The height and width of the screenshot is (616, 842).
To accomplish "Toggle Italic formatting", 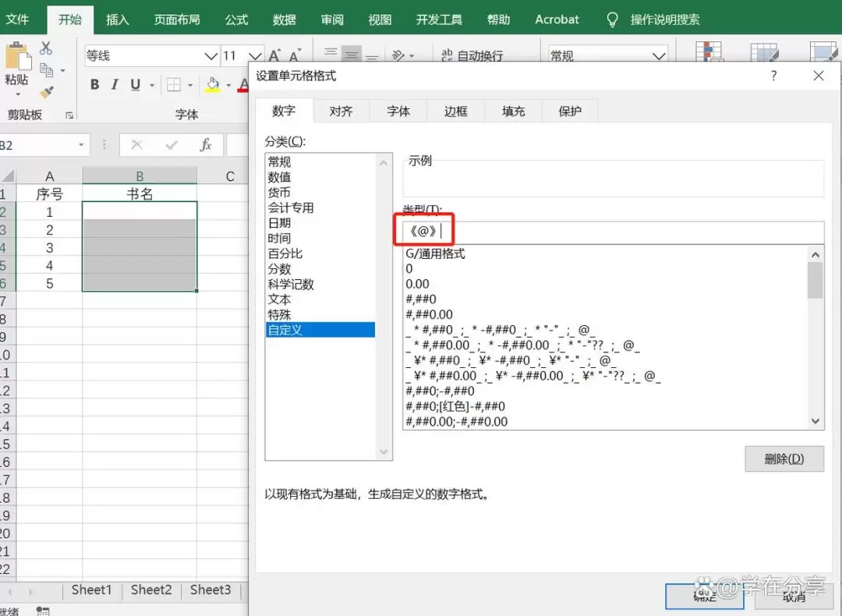I will (115, 84).
